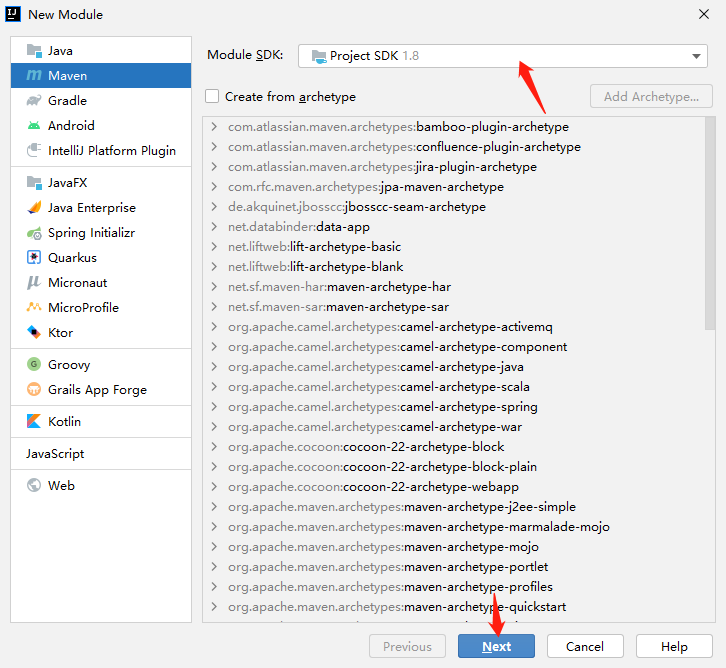Select IntelliJ Platform Plugin icon
This screenshot has height=668, width=726.
click(x=34, y=150)
